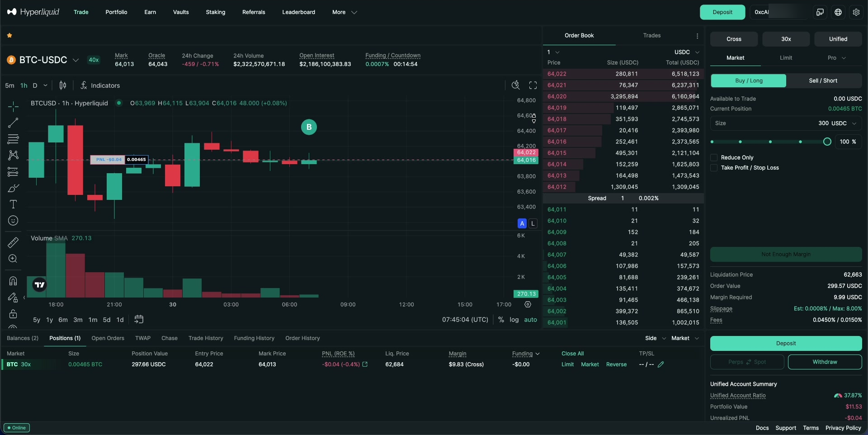Expand the Pro order type dropdown

(836, 58)
